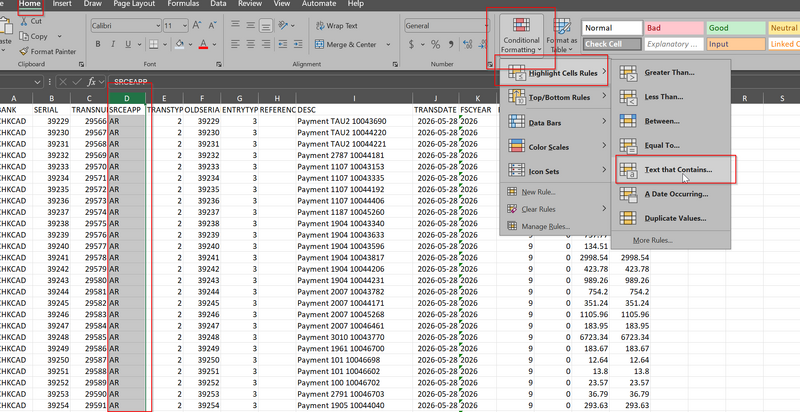Switch to the Formulas tab

(x=183, y=4)
